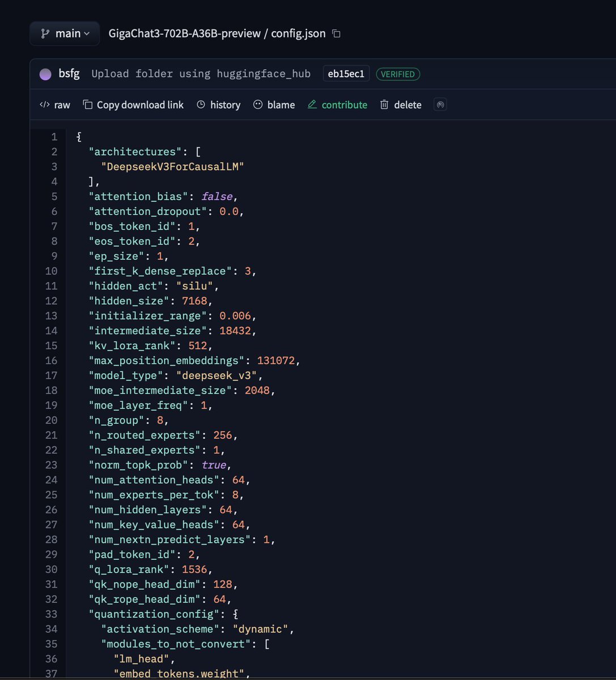Click the small round icon right of delete
616x680 pixels.
[x=440, y=105]
